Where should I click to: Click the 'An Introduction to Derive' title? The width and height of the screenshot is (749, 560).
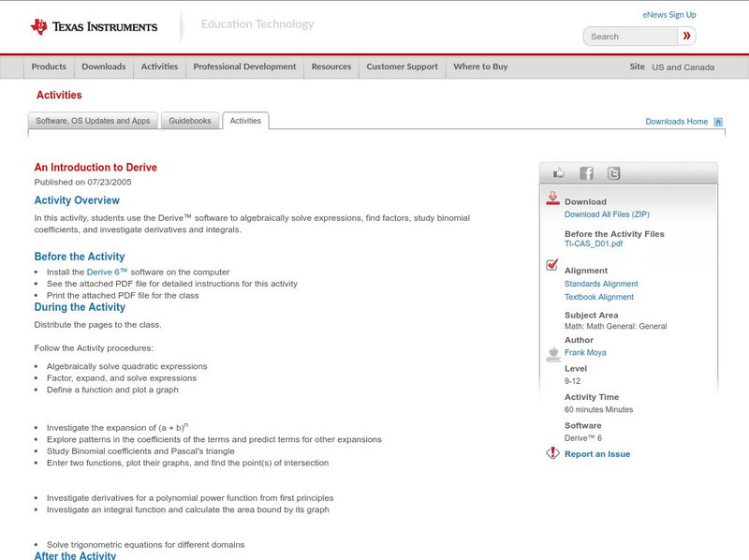point(95,168)
